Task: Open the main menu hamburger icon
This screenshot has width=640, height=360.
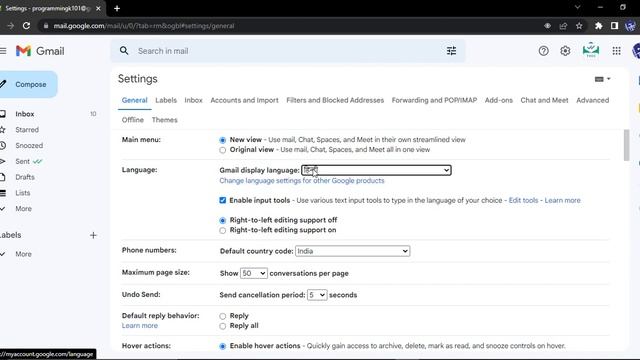Action: pos(3,51)
